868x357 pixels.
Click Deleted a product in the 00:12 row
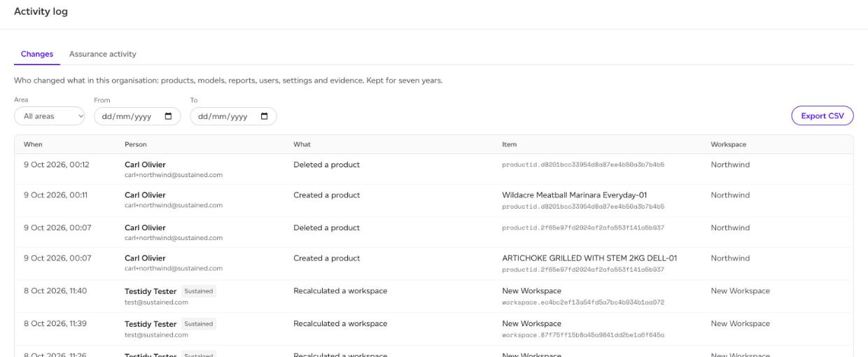(326, 165)
